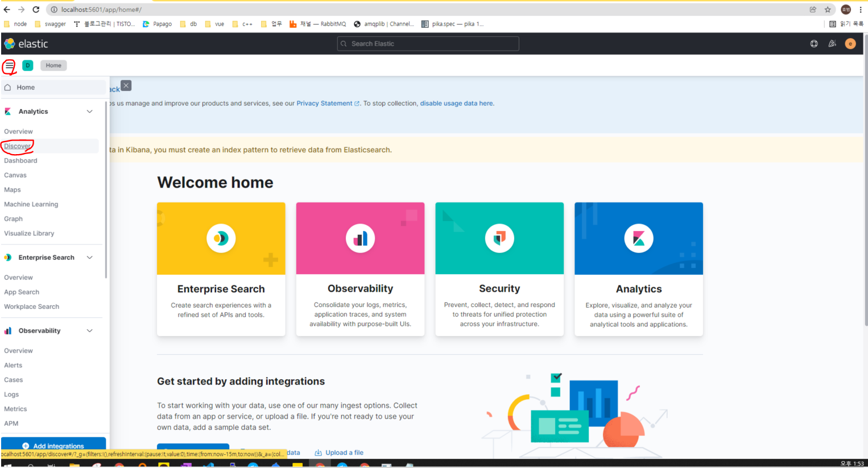Viewport: 868px width, 468px height.
Task: Dismiss the telemetry notice with X
Action: click(x=126, y=85)
